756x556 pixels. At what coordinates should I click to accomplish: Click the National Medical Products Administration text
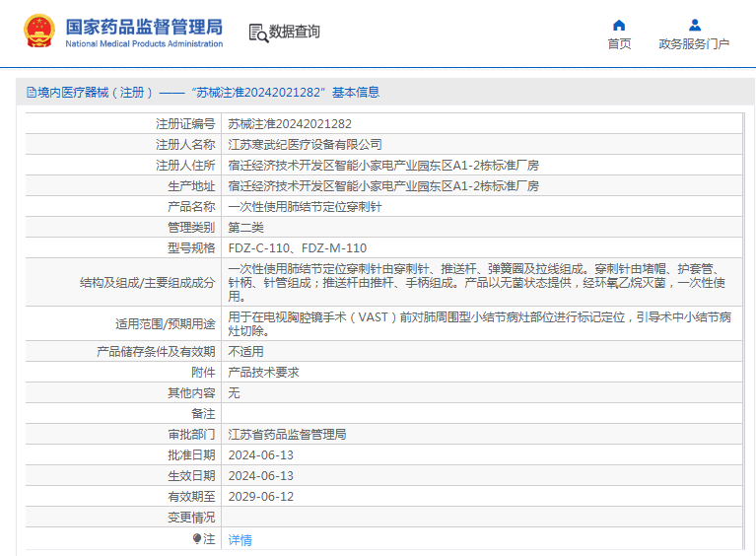pos(144,44)
